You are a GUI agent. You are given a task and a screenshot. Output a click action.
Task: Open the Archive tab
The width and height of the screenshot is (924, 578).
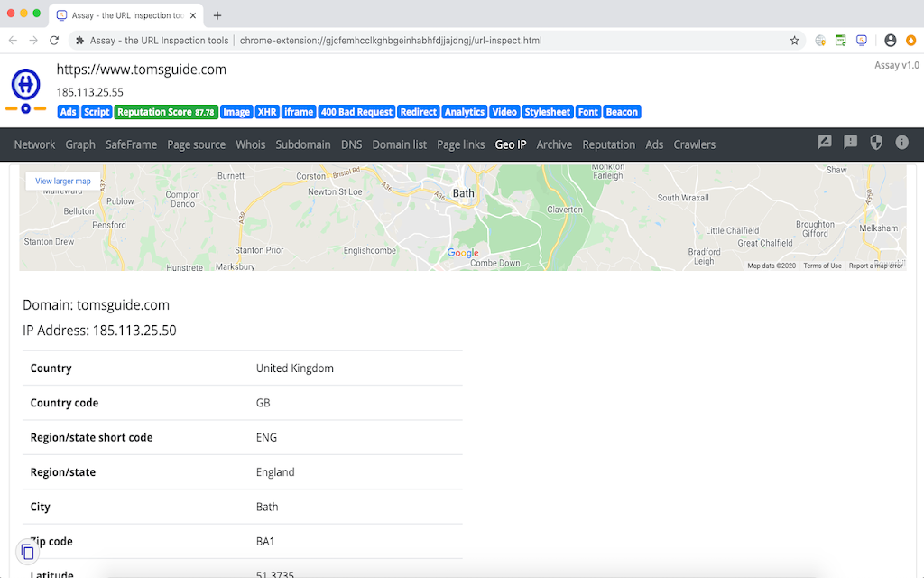pyautogui.click(x=554, y=144)
